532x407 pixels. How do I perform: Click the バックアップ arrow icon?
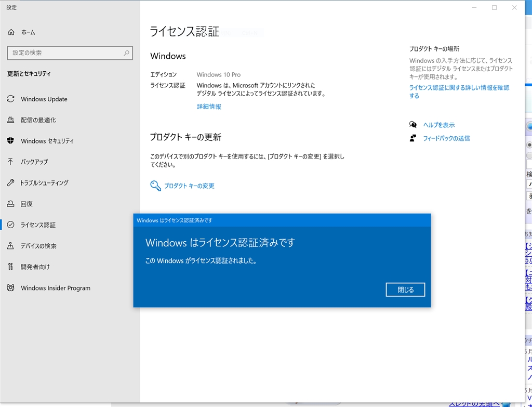(x=11, y=162)
